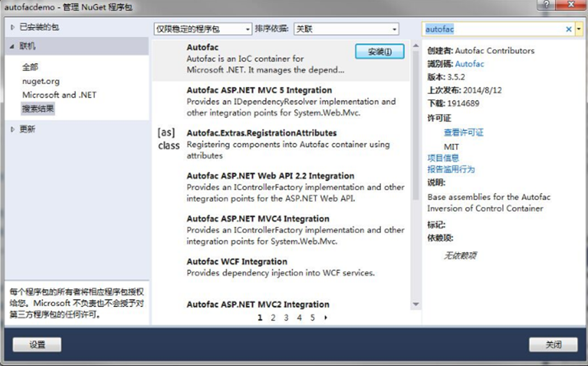Screen dimensions: 588x366
Task: Click the download count 1914689
Action: (x=463, y=104)
